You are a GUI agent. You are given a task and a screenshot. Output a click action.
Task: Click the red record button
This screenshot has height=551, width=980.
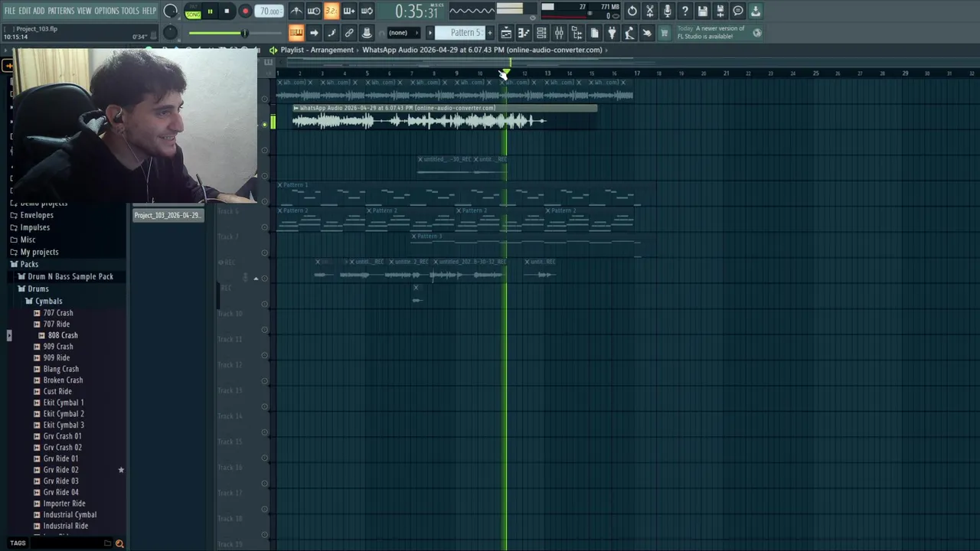[x=245, y=11]
